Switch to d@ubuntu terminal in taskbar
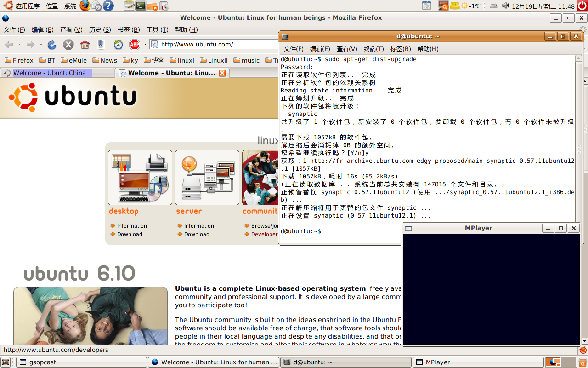 346,362
